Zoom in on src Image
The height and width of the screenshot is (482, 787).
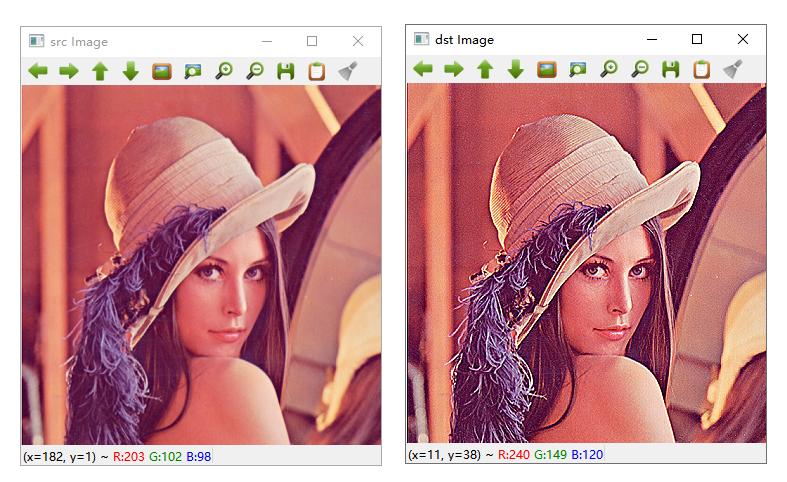tap(224, 71)
